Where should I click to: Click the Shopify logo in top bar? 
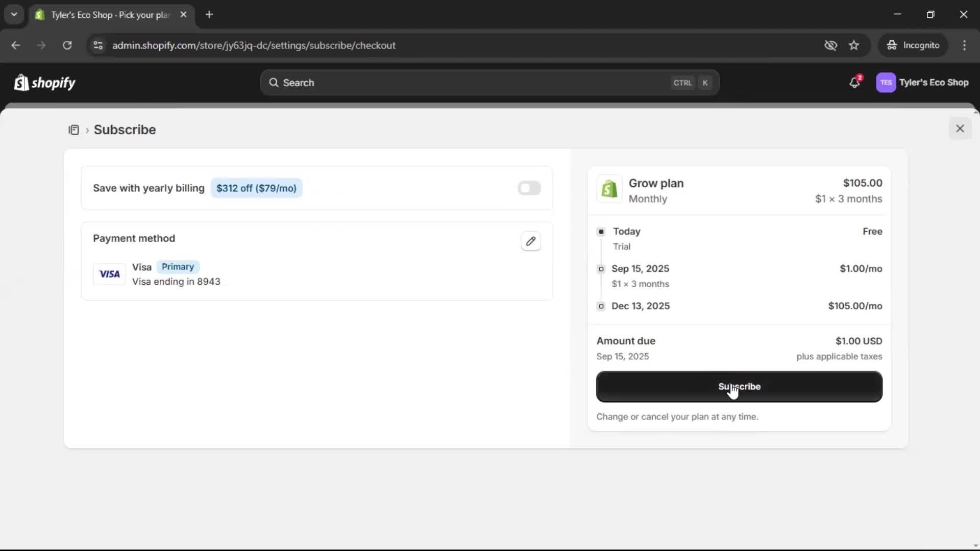(44, 82)
